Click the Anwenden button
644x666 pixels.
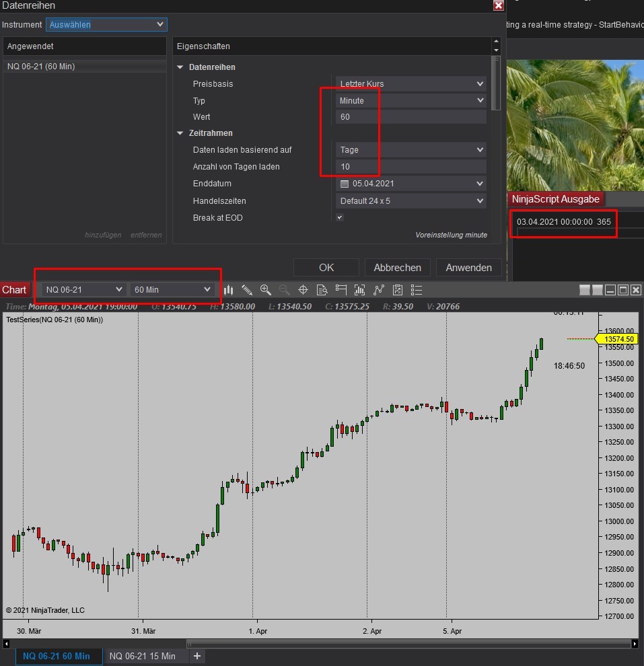(468, 268)
